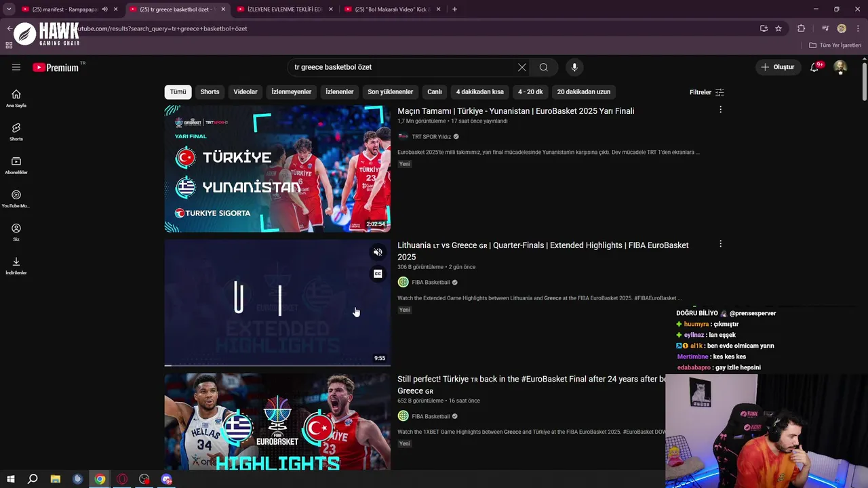Screen dimensions: 868x488
Task: Open FIBA Basketball avatar under Still perfect video
Action: [403, 416]
